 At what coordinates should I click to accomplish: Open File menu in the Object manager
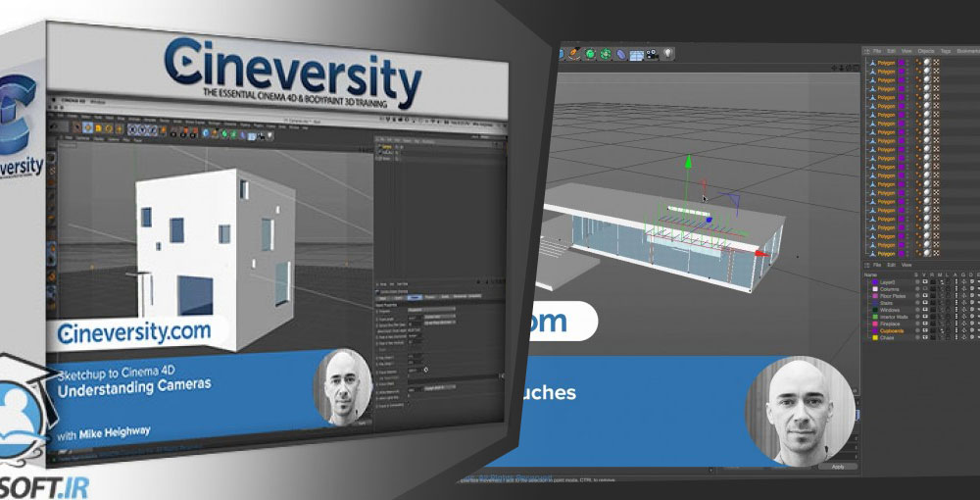876,51
